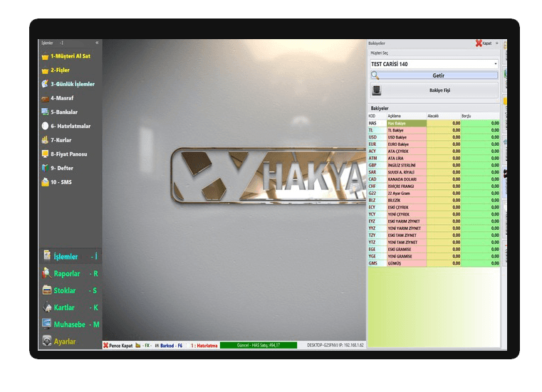Open the 4-Masraf wallet icon
This screenshot has width=542, height=392.
[45, 98]
